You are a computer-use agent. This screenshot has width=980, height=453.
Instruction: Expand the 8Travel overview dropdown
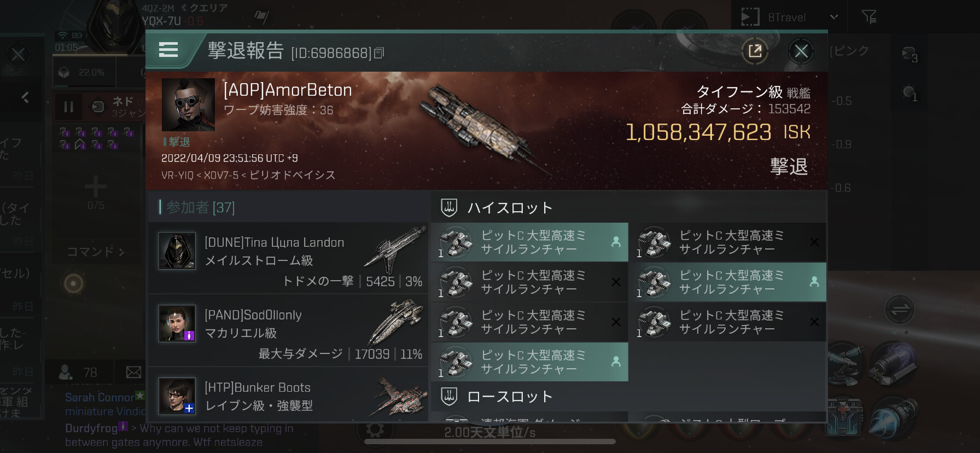pyautogui.click(x=834, y=17)
